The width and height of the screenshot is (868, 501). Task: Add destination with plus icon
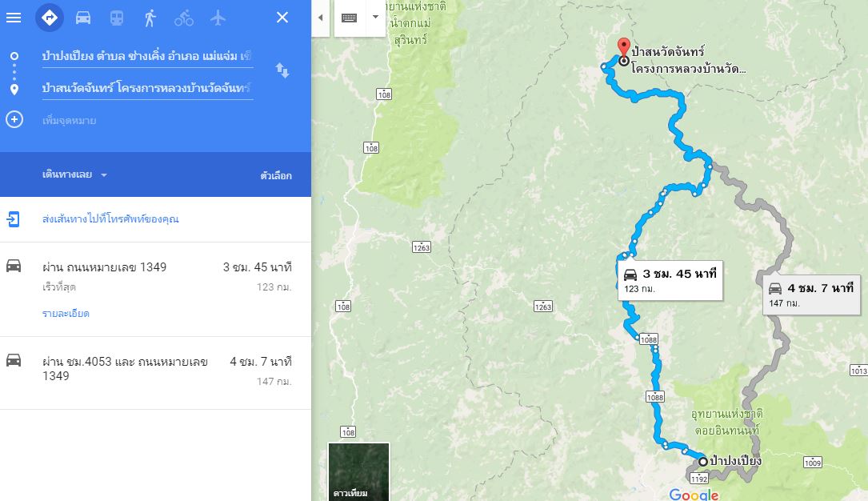pos(14,119)
